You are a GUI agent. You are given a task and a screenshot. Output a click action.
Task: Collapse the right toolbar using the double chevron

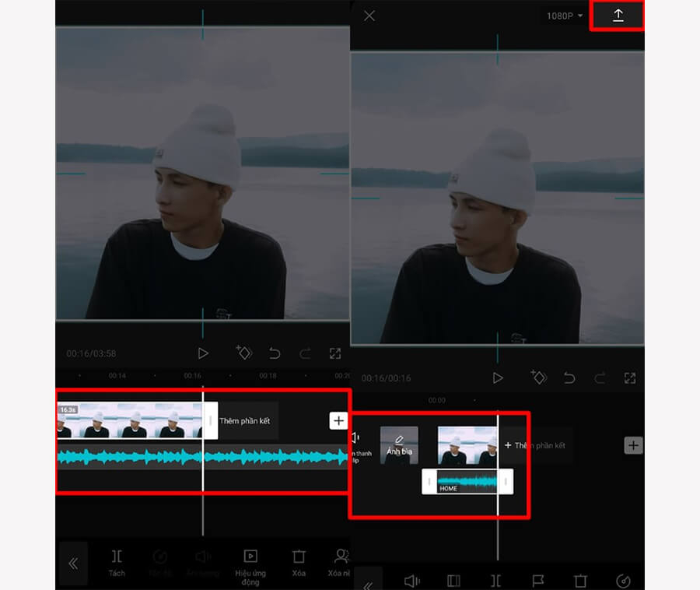[x=369, y=582]
